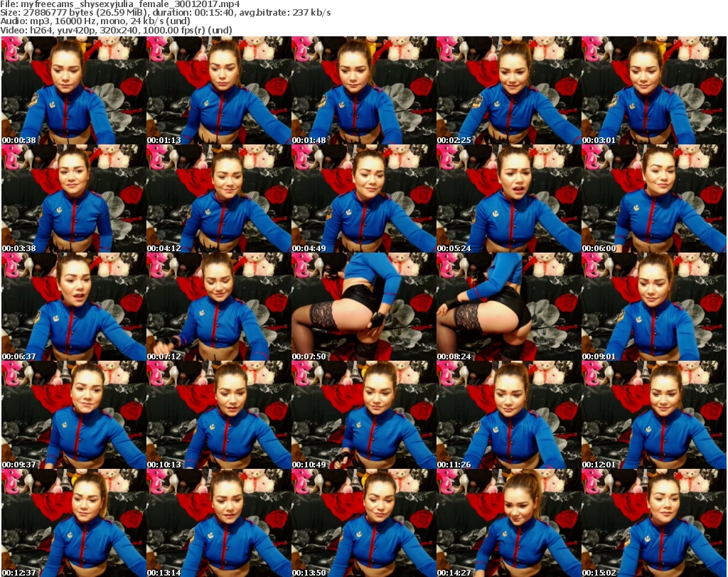Select the frame at timestamp 00:10:49

point(363,415)
